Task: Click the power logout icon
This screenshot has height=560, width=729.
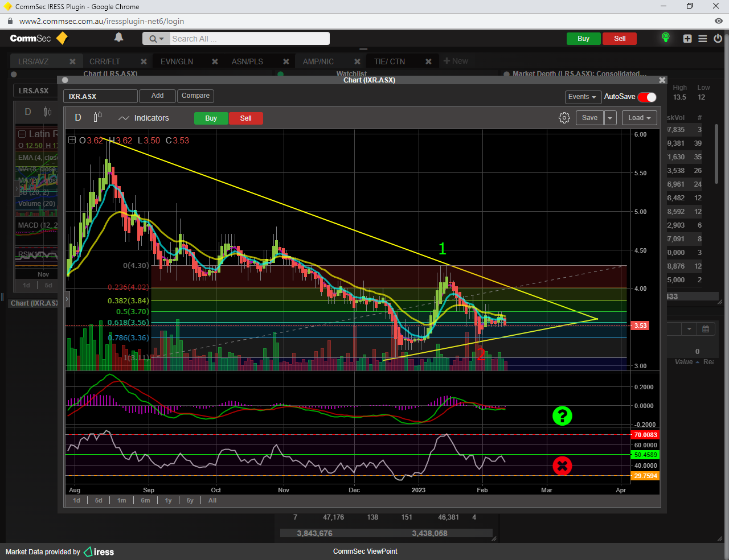Action: tap(718, 39)
